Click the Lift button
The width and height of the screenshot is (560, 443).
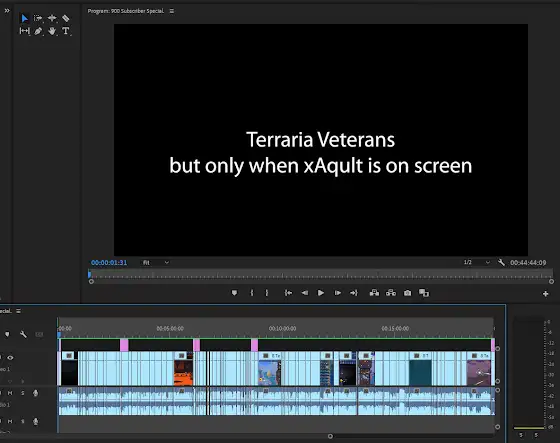coord(374,293)
